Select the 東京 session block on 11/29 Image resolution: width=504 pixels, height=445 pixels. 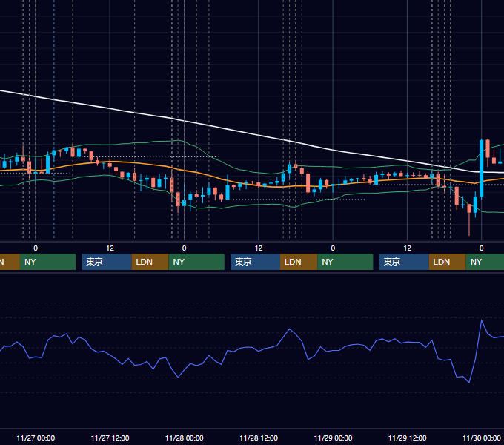[404, 262]
